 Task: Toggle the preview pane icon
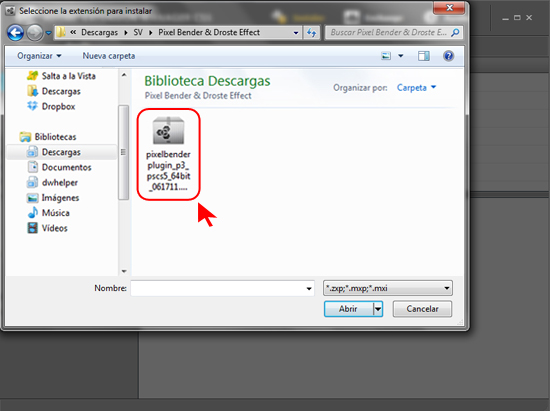pos(423,56)
